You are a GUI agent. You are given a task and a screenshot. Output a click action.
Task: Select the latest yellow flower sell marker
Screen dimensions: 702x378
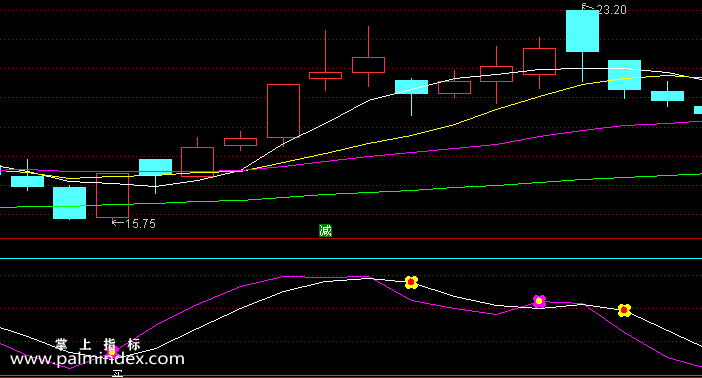pyautogui.click(x=624, y=310)
